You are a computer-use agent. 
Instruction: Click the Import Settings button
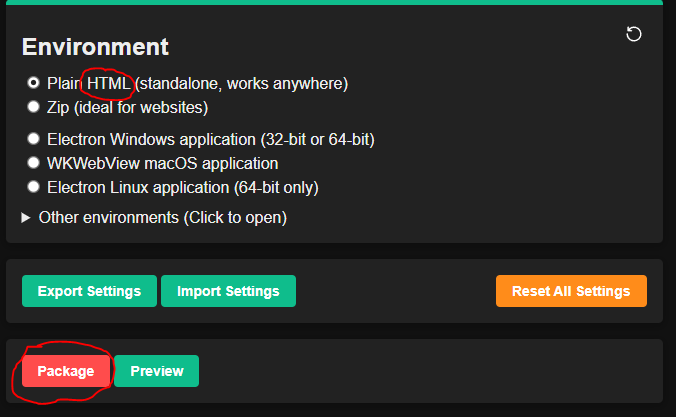tap(228, 291)
